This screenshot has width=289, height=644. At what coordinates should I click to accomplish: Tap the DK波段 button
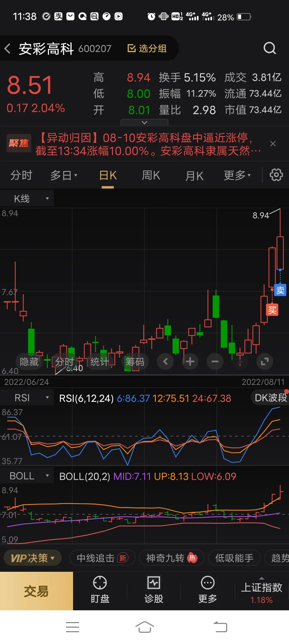[270, 398]
